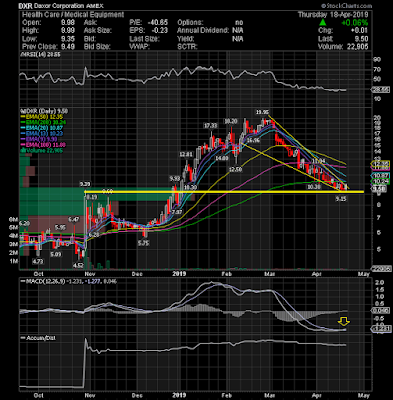Click the green up-triangle change indicator
This screenshot has height=400, width=393.
(x=322, y=22)
